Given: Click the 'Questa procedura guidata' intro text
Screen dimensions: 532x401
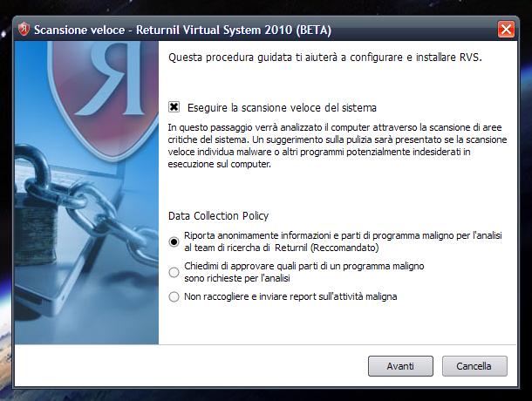Looking at the screenshot, I should click(x=325, y=58).
